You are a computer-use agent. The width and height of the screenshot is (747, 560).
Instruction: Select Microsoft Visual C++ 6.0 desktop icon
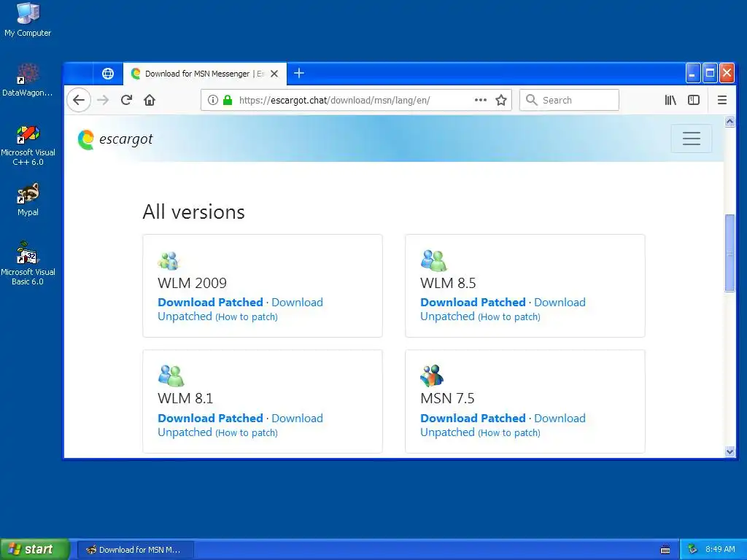[x=28, y=145]
